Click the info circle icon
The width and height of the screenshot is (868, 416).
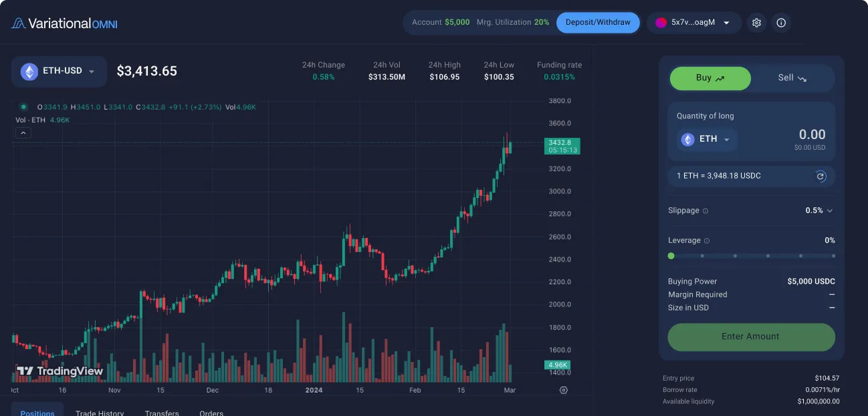coord(781,22)
